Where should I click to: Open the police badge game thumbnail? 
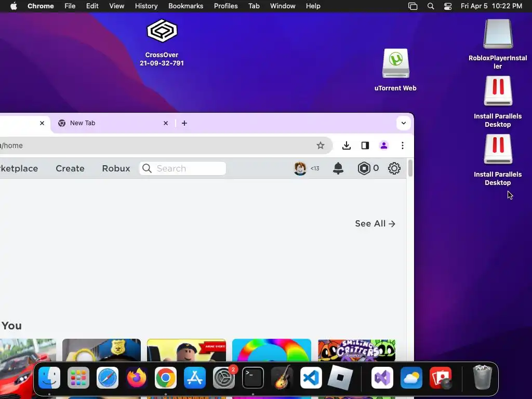[x=101, y=350]
